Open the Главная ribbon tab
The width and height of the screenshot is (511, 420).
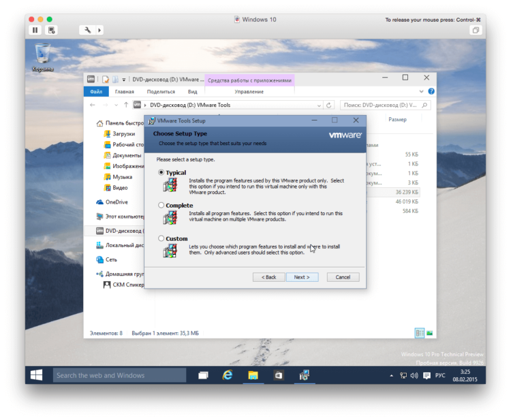125,92
